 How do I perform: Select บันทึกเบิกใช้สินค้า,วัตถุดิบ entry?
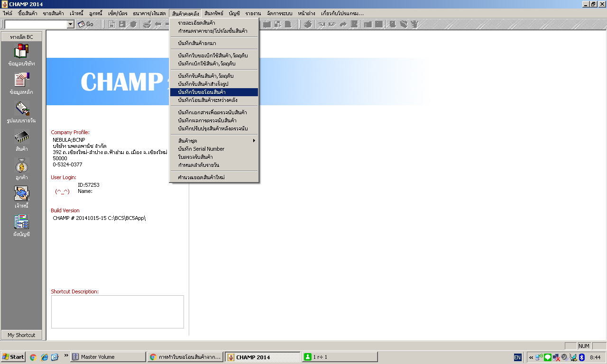tap(214, 64)
